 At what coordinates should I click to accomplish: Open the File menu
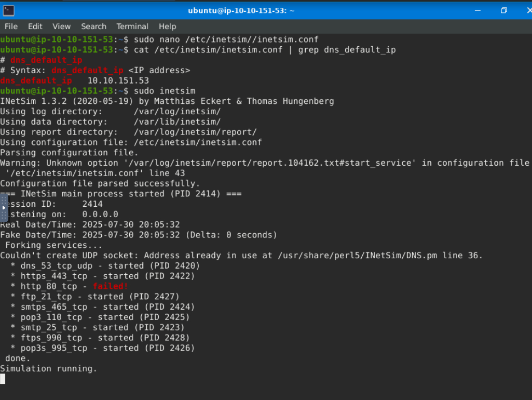(x=11, y=26)
